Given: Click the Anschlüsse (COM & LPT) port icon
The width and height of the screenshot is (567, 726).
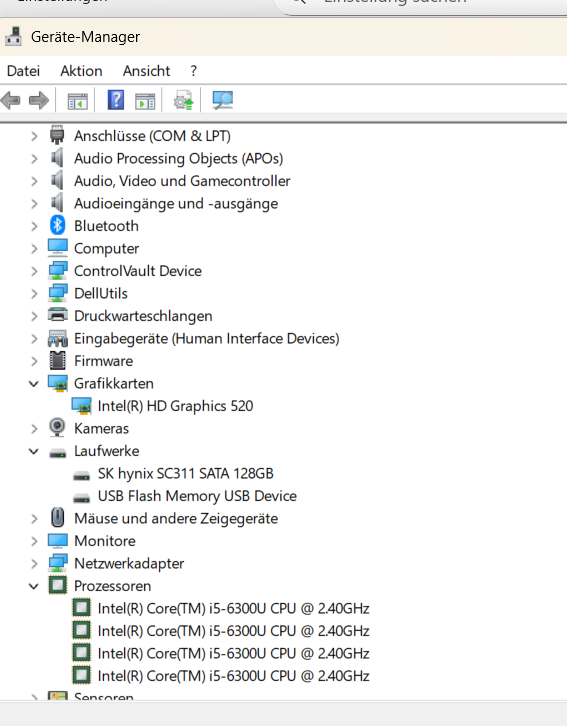Looking at the screenshot, I should click(57, 135).
